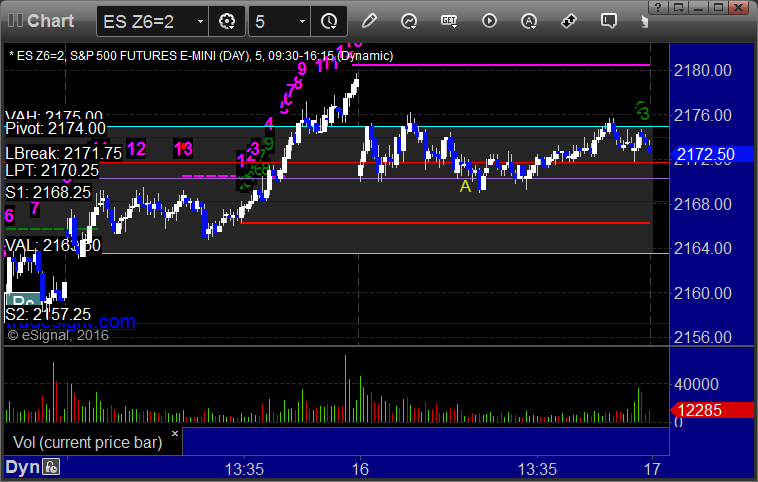The width and height of the screenshot is (758, 482).
Task: Open the chart comment bubble icon
Action: point(609,21)
